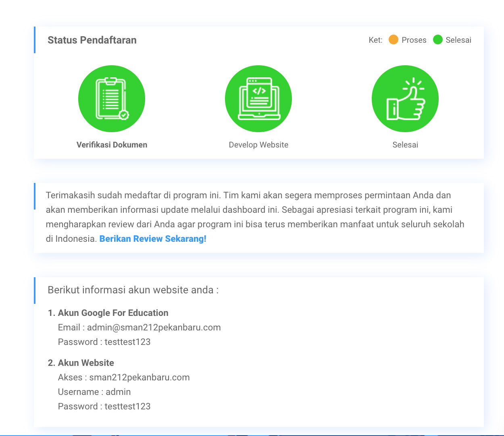504x436 pixels.
Task: Select the admin@sman212pekanbaru.com email text
Action: [154, 327]
